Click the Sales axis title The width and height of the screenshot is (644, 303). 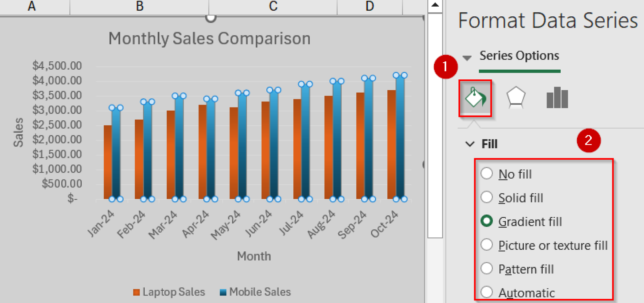(x=18, y=132)
